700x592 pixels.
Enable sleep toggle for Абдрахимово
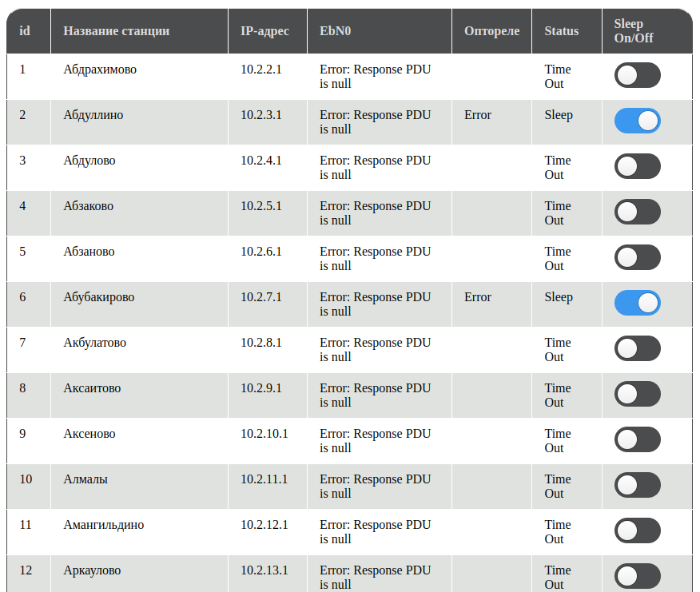click(x=637, y=75)
